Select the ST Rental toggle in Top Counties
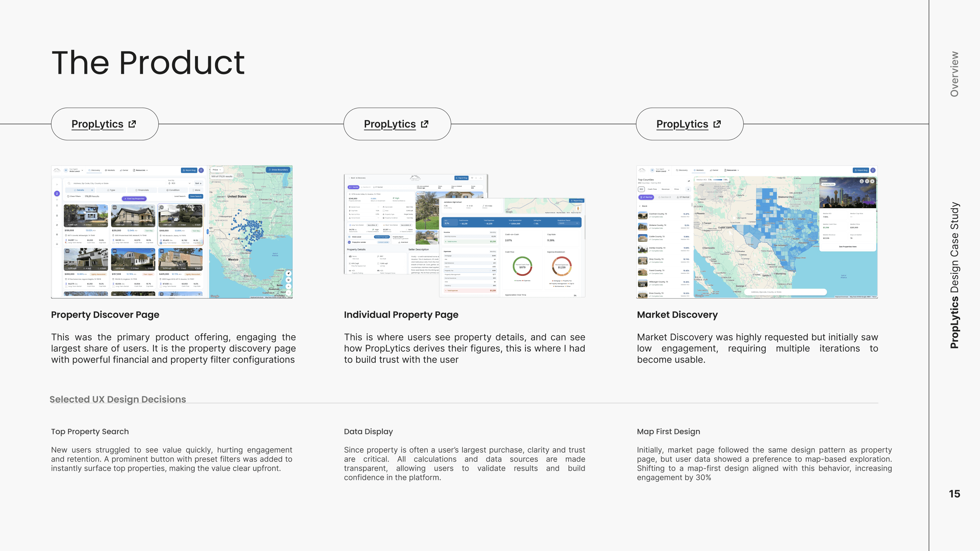 click(683, 197)
